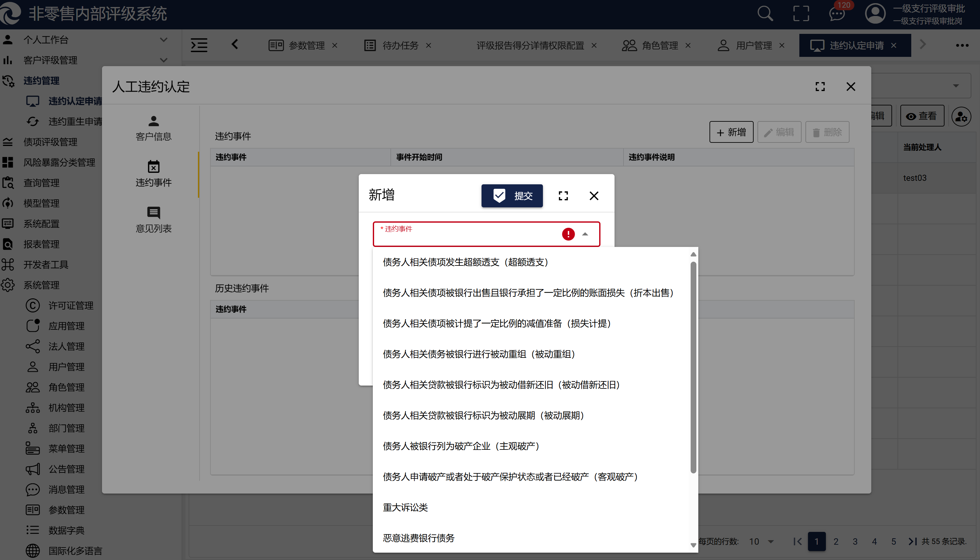Select the 重大诉讼类 option
Image resolution: width=980 pixels, height=560 pixels.
(x=405, y=507)
